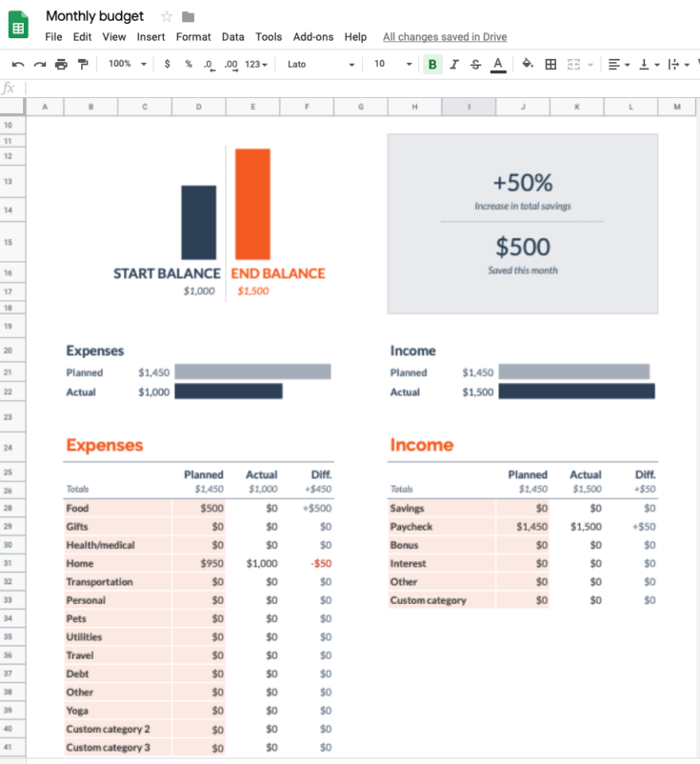Click the Print icon

pyautogui.click(x=61, y=65)
